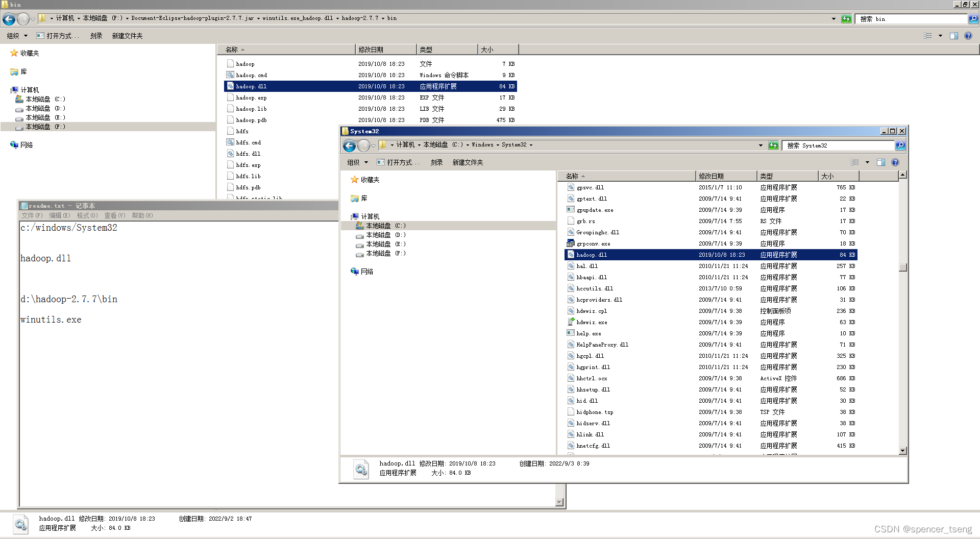Open the Help question-mark icon on the toolbar
Viewport: 980px width, 539px height.
(x=968, y=36)
